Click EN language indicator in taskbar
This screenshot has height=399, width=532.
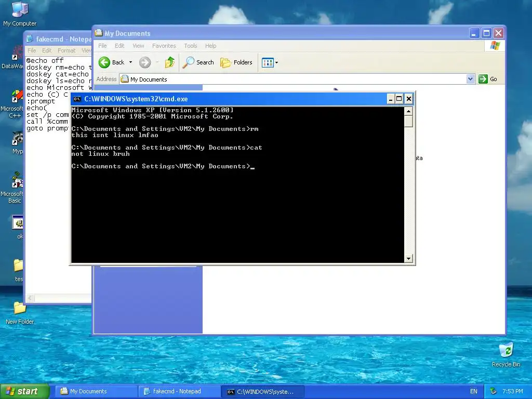point(474,392)
